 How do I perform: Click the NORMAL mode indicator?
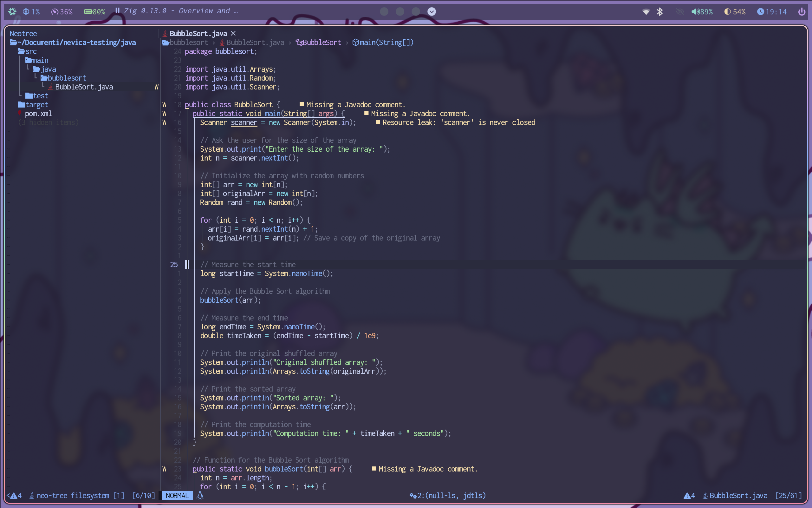[177, 496]
